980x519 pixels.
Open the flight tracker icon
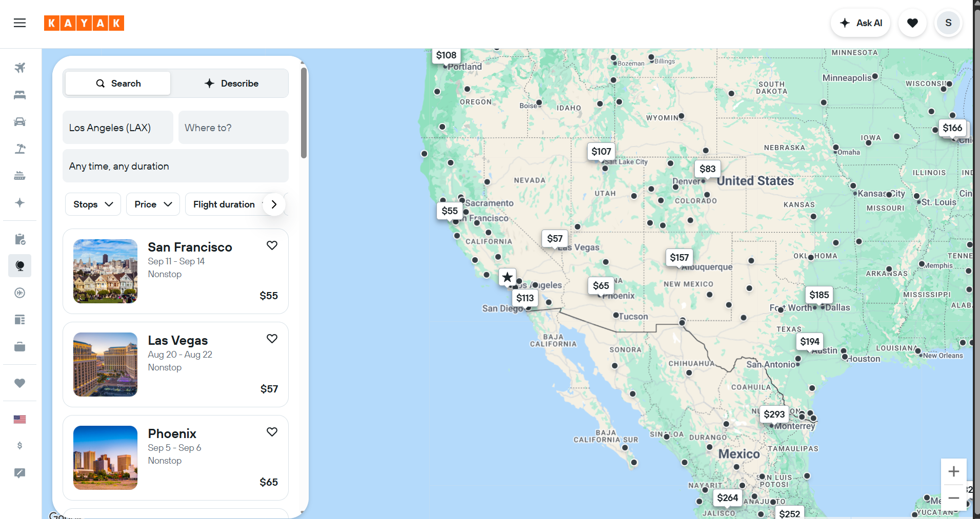point(19,293)
